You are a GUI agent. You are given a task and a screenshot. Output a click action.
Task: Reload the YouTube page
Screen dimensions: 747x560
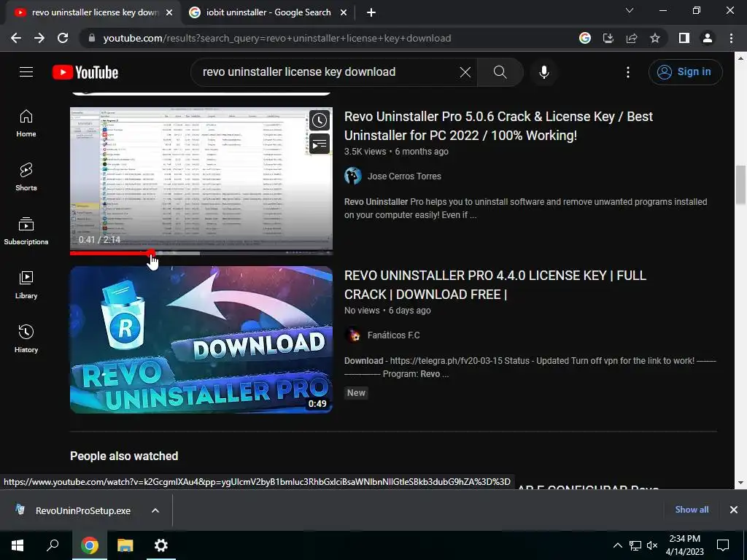(x=63, y=38)
